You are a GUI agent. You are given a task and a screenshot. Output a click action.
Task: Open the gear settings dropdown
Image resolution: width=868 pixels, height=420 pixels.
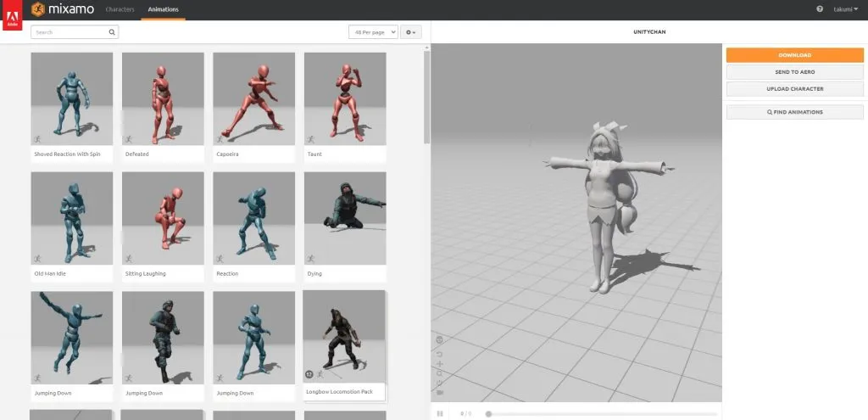411,32
